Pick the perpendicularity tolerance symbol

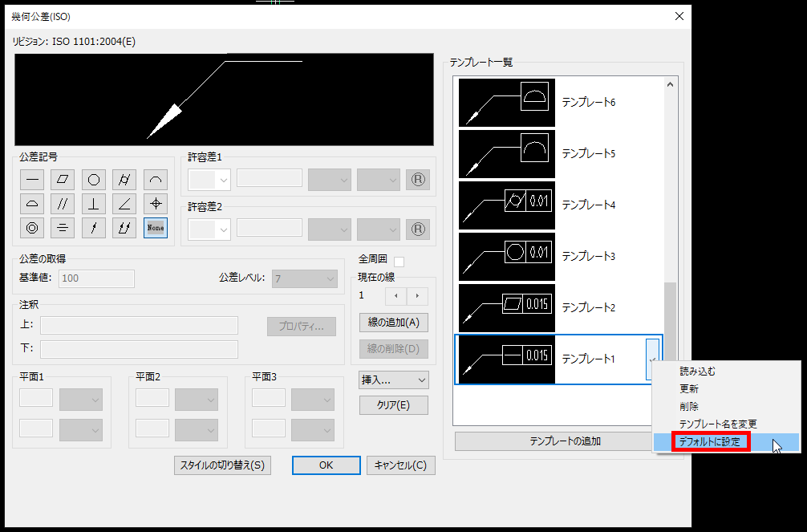coord(94,204)
